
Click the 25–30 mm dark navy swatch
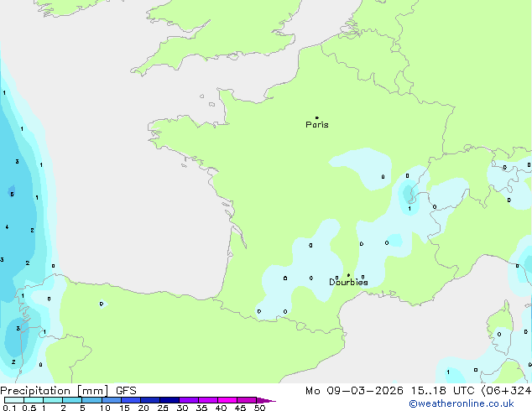(170, 400)
